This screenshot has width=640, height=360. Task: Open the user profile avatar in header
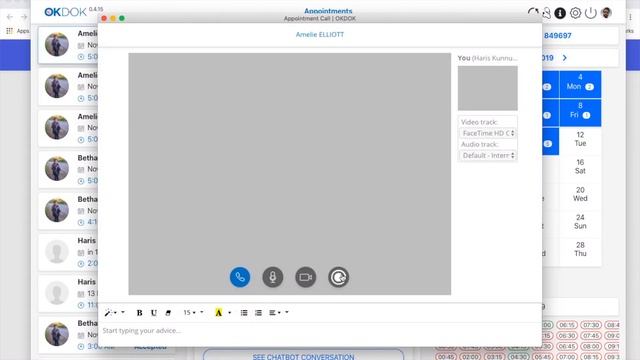(607, 13)
